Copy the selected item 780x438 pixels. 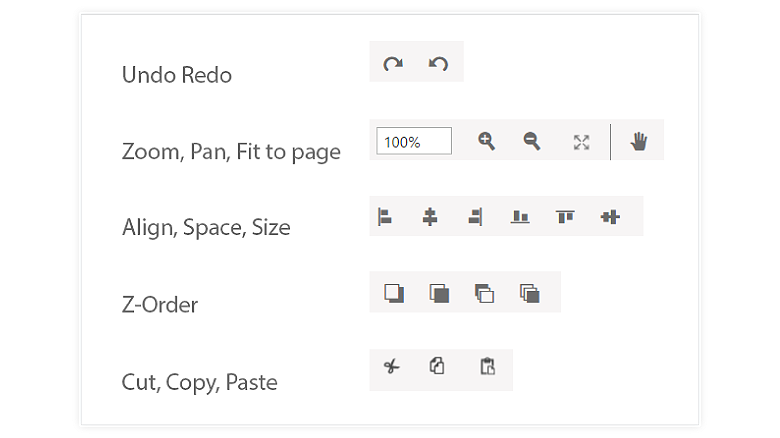pyautogui.click(x=437, y=367)
